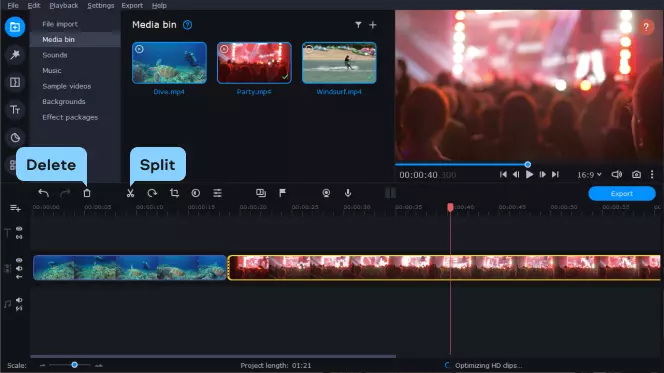
Task: Click the Delete trash icon
Action: click(87, 193)
